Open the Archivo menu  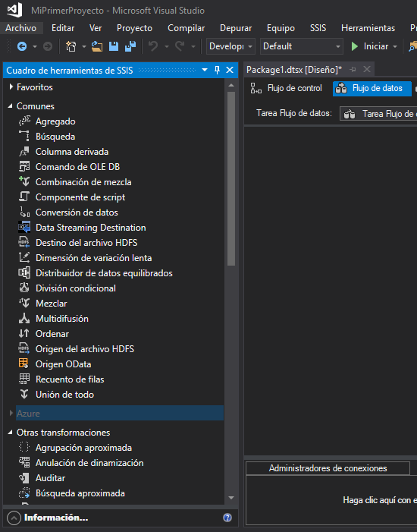[21, 28]
